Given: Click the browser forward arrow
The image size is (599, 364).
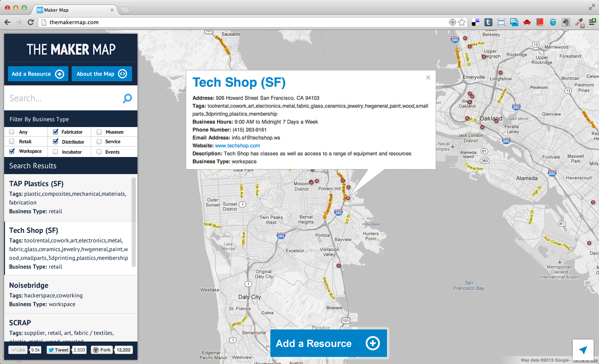Looking at the screenshot, I should (19, 22).
